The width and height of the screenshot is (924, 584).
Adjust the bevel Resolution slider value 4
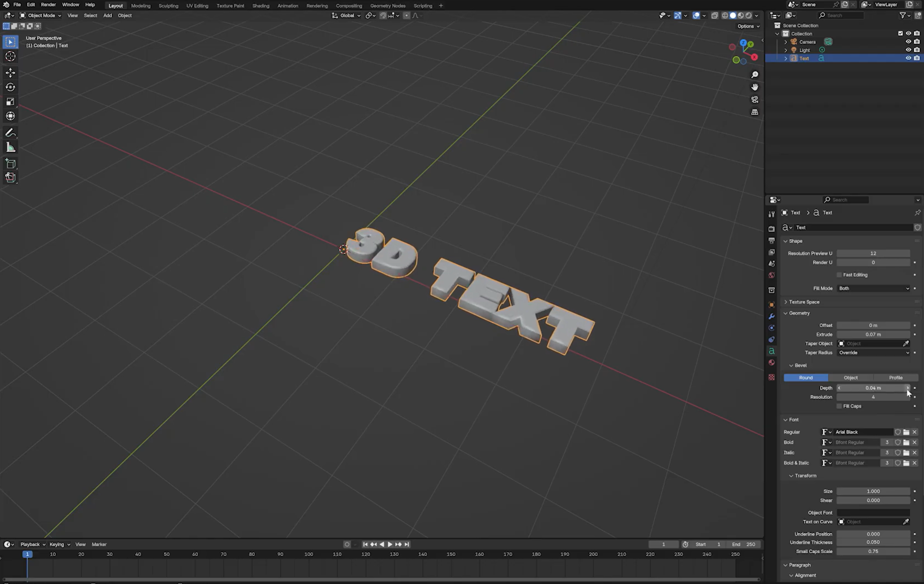[873, 397]
